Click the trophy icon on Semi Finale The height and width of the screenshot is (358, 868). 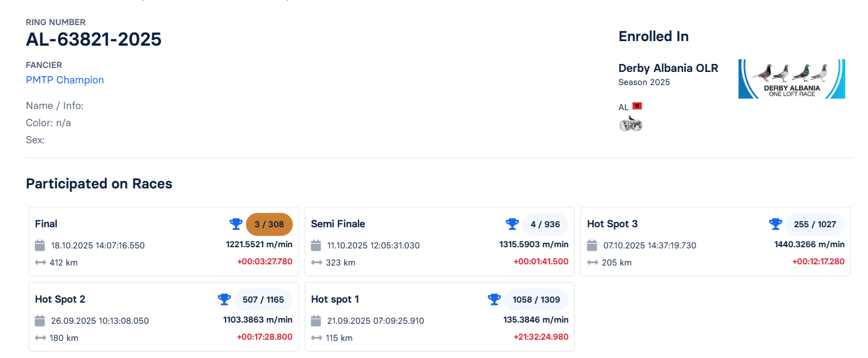[512, 224]
